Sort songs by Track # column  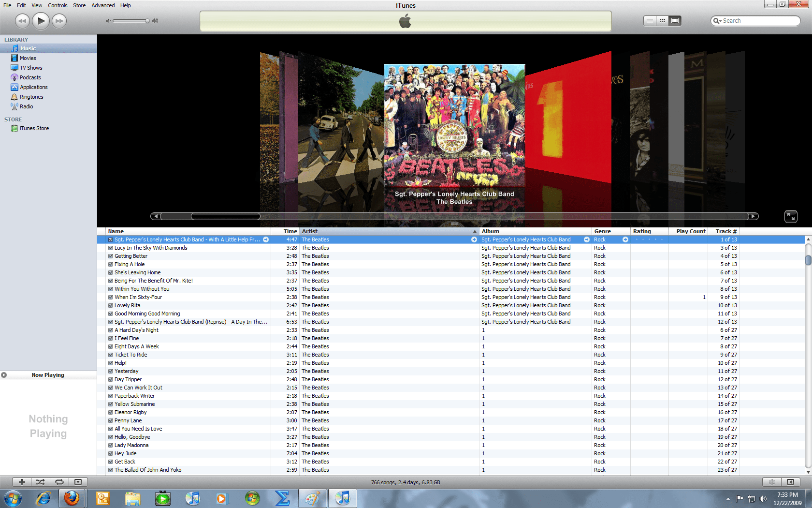point(724,231)
